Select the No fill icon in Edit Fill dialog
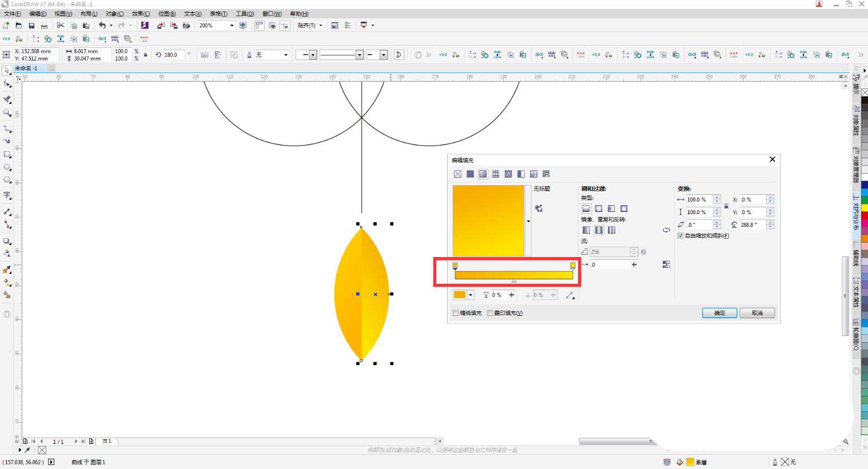The width and height of the screenshot is (868, 469). (x=457, y=174)
